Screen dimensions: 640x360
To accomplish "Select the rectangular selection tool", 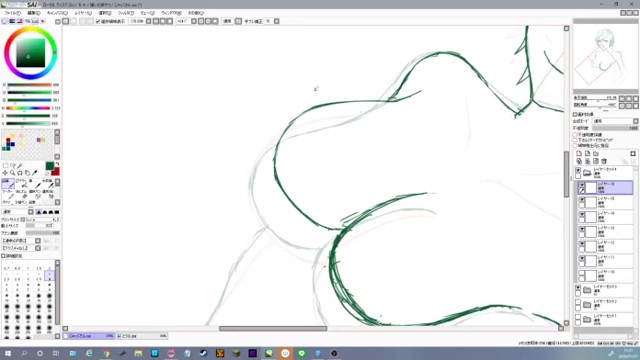I will [x=5, y=166].
